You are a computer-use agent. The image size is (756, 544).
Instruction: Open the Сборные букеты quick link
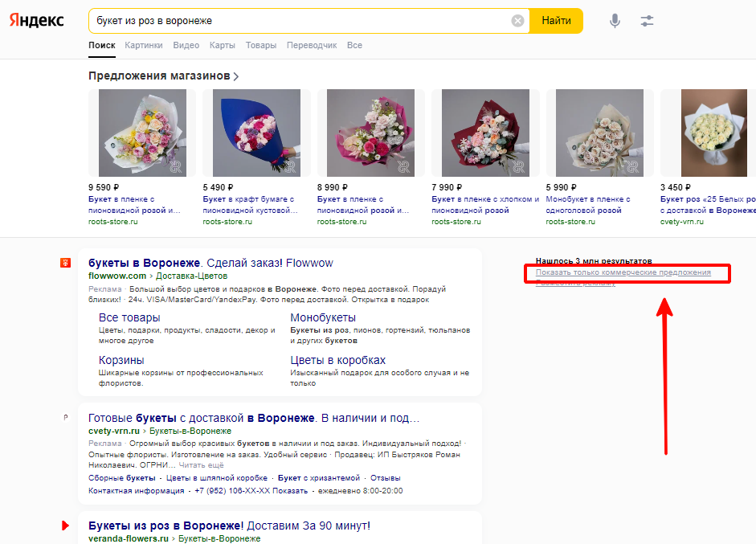click(122, 478)
